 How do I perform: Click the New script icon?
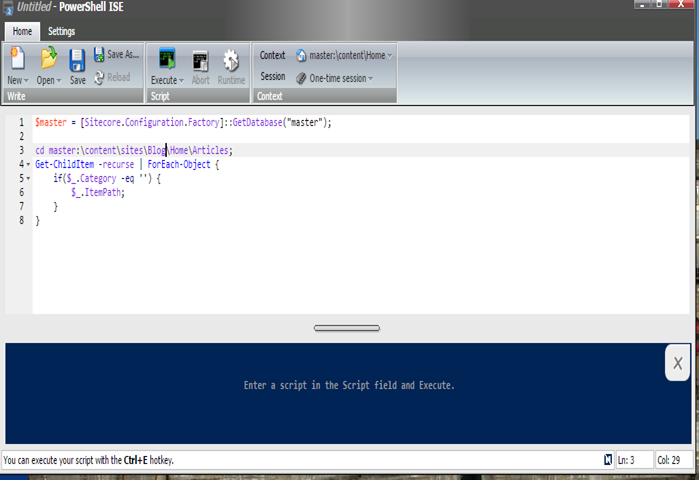[17, 58]
